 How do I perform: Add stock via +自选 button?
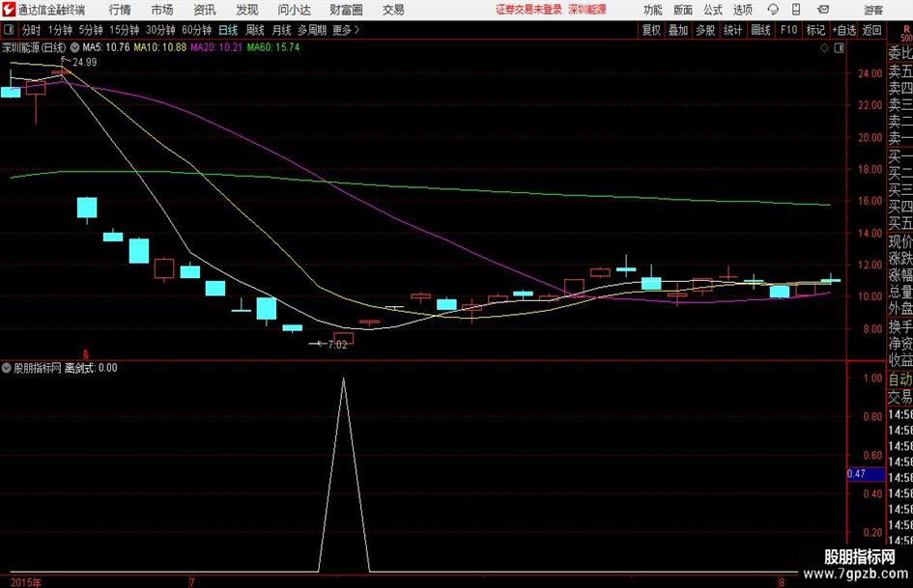pyautogui.click(x=844, y=30)
